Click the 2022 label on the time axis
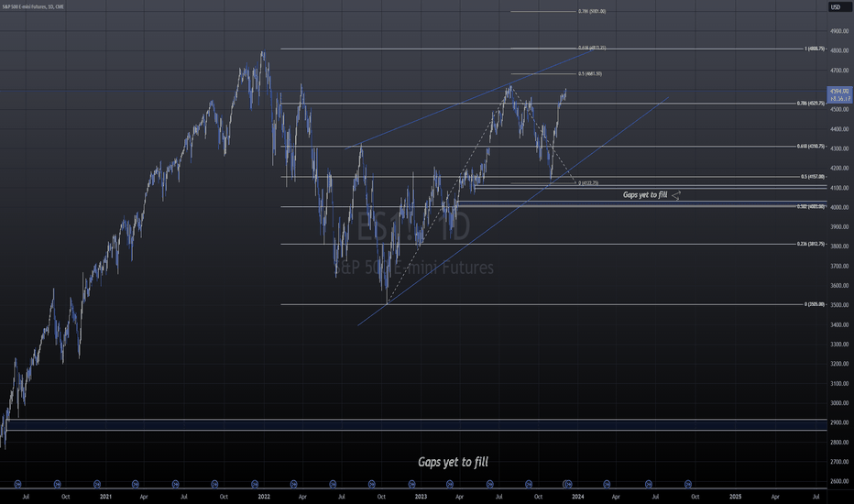 tap(264, 497)
